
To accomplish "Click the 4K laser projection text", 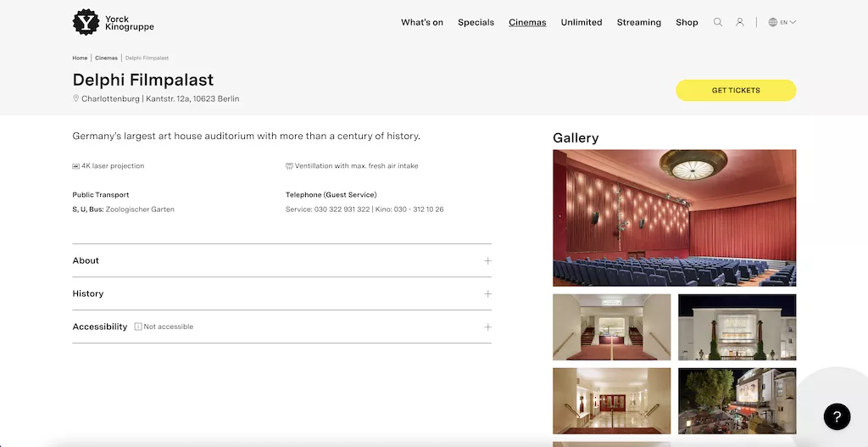I will [x=113, y=166].
